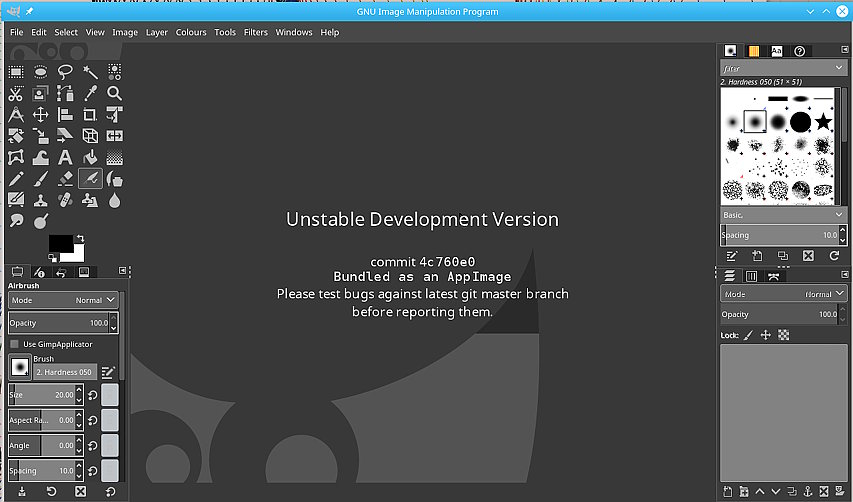Viewport: 853px width, 502px height.
Task: Switch to the Undo History tab
Action: tap(60, 272)
